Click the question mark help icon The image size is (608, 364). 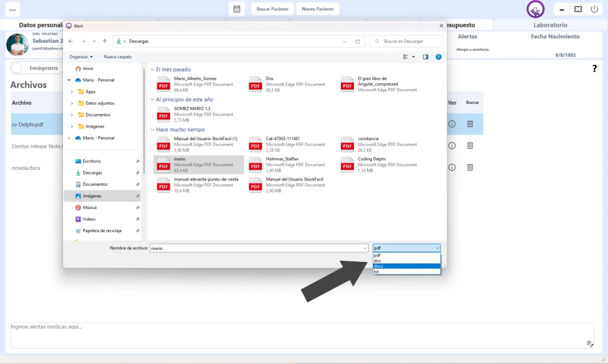tap(594, 69)
